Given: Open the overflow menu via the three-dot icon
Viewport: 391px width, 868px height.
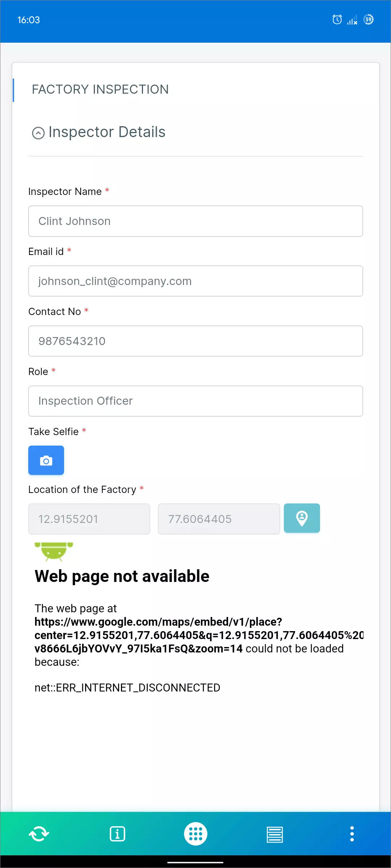Looking at the screenshot, I should 352,834.
